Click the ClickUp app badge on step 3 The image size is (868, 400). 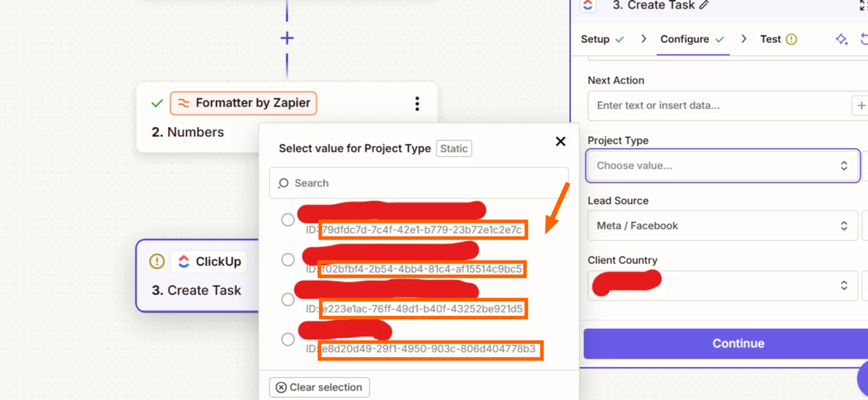tap(208, 261)
